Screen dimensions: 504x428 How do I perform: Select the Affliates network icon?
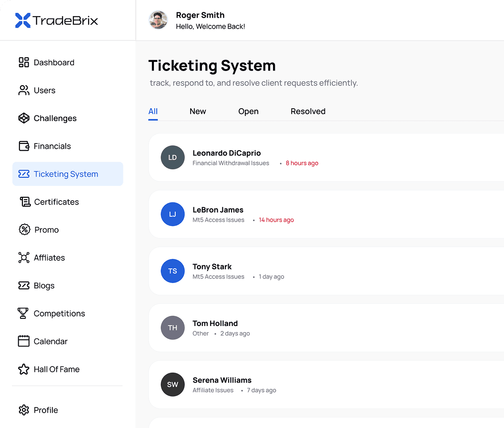coord(24,258)
